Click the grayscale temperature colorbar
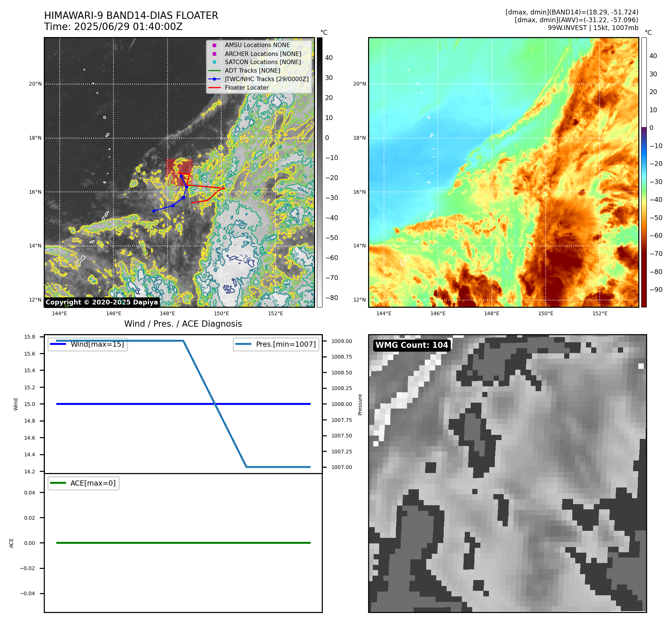This screenshot has width=672, height=626. point(320,172)
